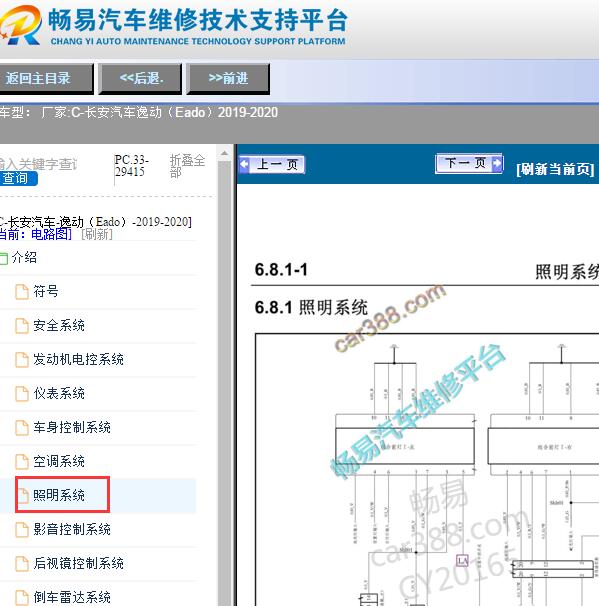The width and height of the screenshot is (599, 606).
Task: Click the PC.33-29415 text
Action: coord(131,166)
